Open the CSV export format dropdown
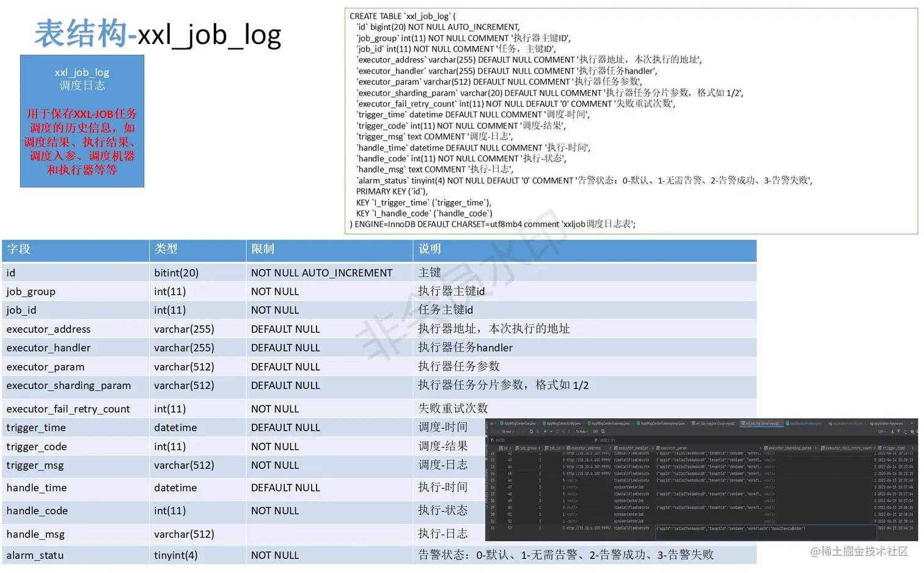Viewport: 924px width, 573px height. pyautogui.click(x=882, y=432)
